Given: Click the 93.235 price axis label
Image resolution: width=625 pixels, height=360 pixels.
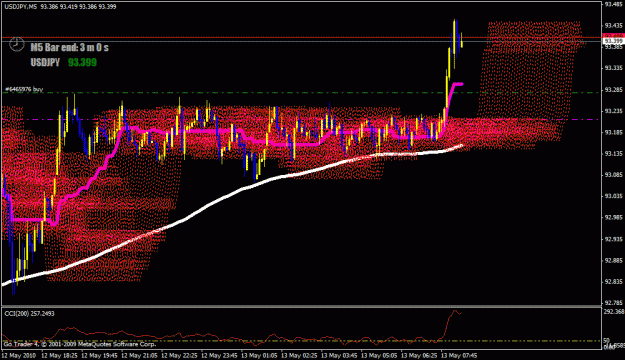Looking at the screenshot, I should pyautogui.click(x=613, y=111).
